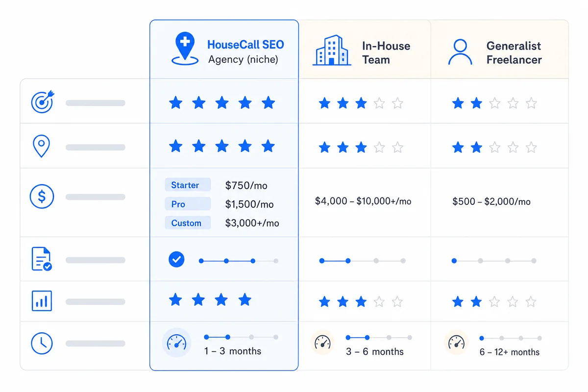588x392 pixels.
Task: Click the speed gauge beside 6 – 12+ months
Action: (x=456, y=342)
